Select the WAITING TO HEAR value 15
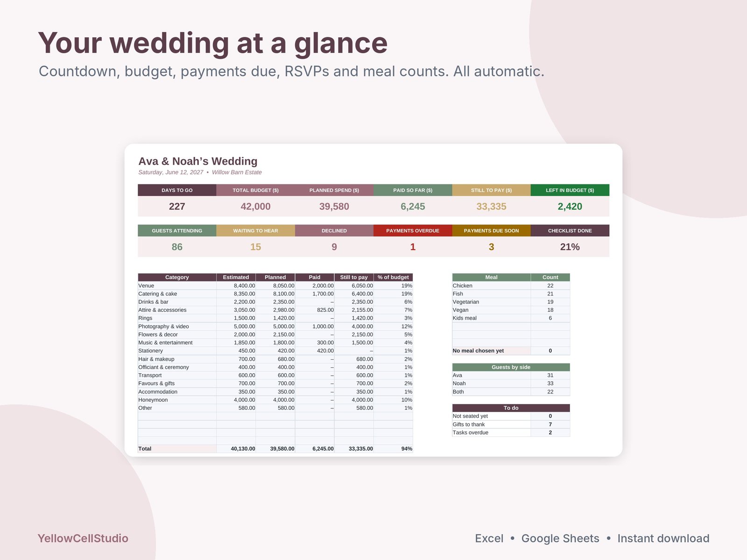Viewport: 747px width, 560px height. tap(255, 247)
